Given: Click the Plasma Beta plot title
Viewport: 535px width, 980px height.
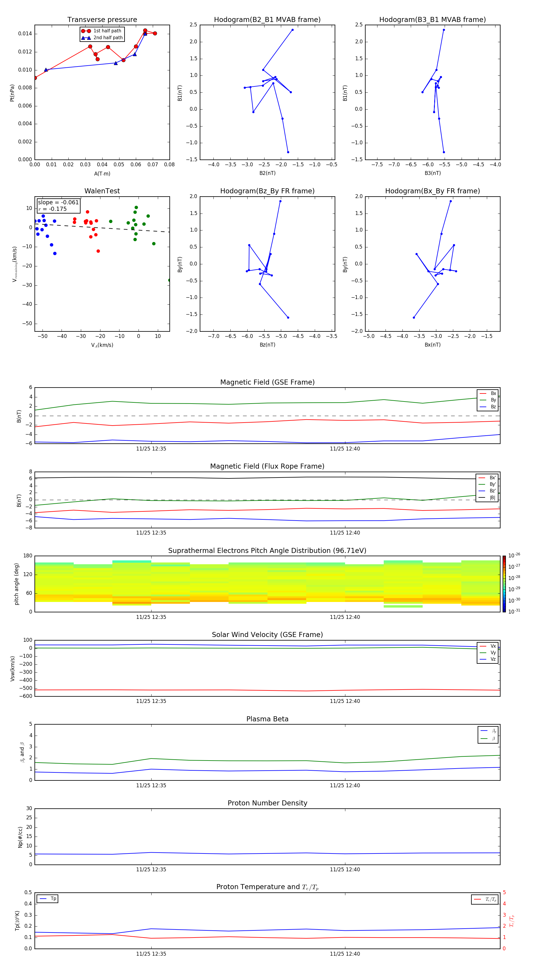Looking at the screenshot, I should click(x=267, y=719).
